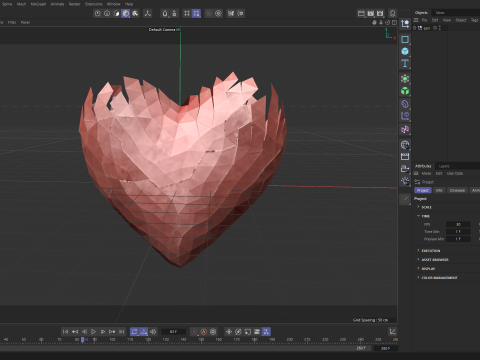
Task: Click the Camera clapperboard palette icon
Action: click(x=405, y=157)
